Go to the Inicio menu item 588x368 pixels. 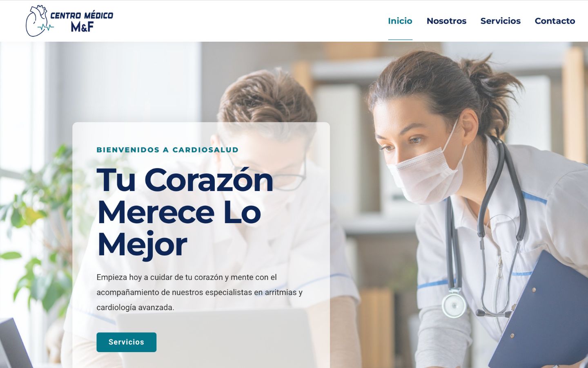click(x=400, y=21)
